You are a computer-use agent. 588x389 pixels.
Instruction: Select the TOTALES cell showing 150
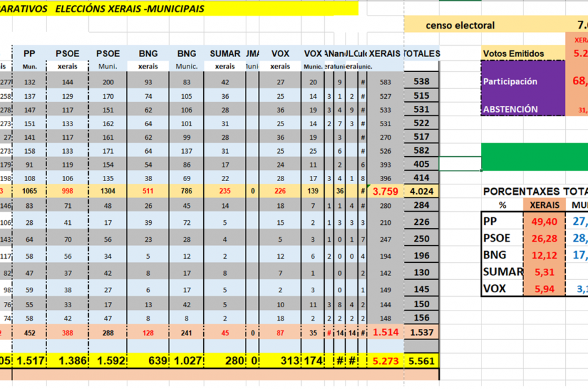(421, 304)
